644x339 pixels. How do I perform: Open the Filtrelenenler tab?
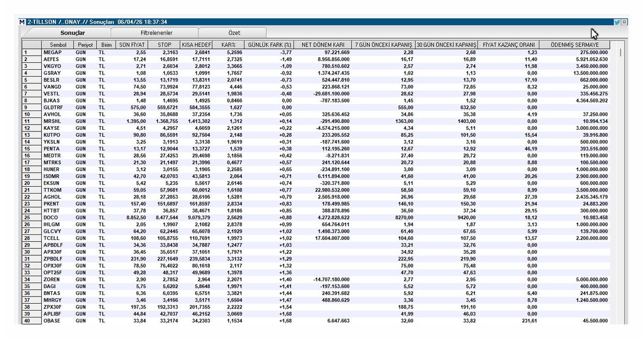(x=156, y=33)
